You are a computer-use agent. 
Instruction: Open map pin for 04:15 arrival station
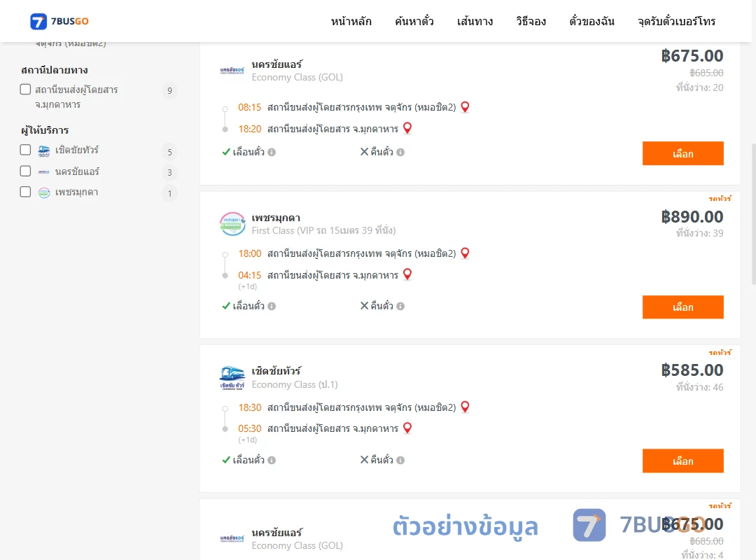pos(407,274)
